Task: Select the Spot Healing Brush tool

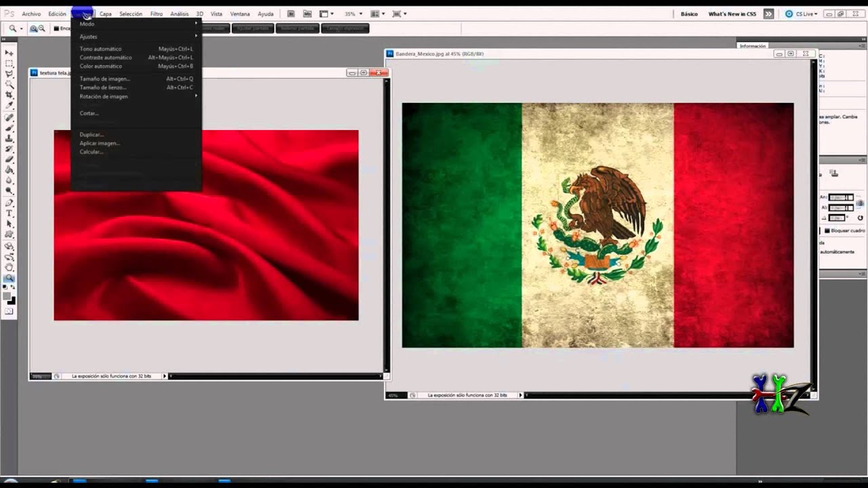Action: [x=9, y=117]
